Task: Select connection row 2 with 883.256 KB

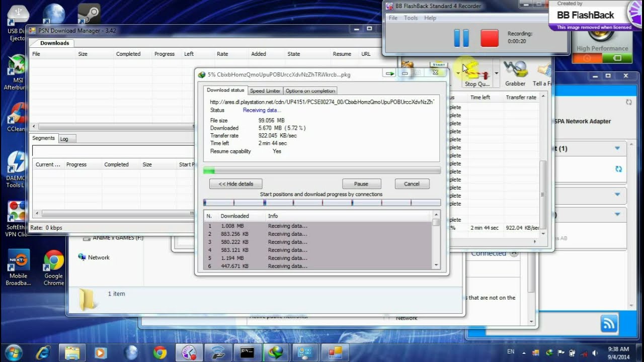Action: tap(317, 234)
